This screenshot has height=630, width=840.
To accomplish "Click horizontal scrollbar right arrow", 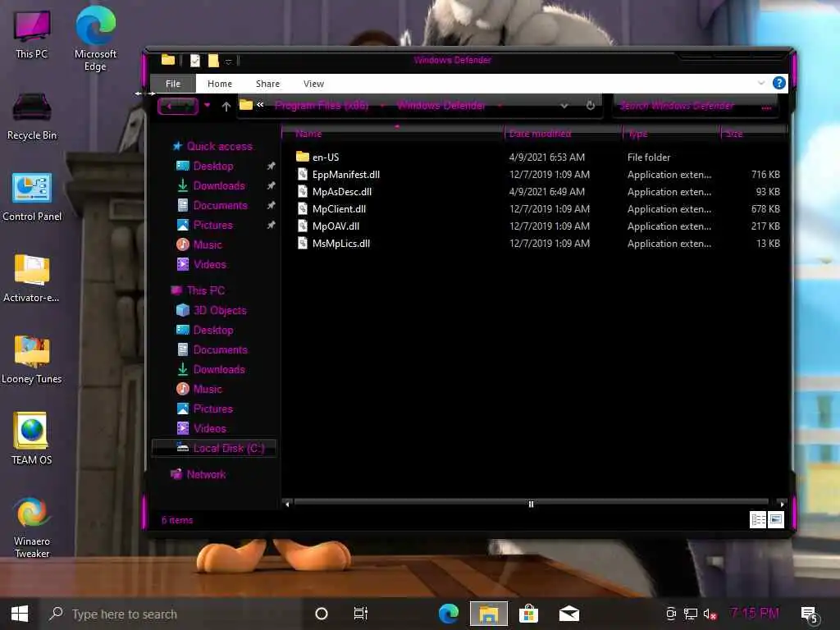I will tap(782, 504).
